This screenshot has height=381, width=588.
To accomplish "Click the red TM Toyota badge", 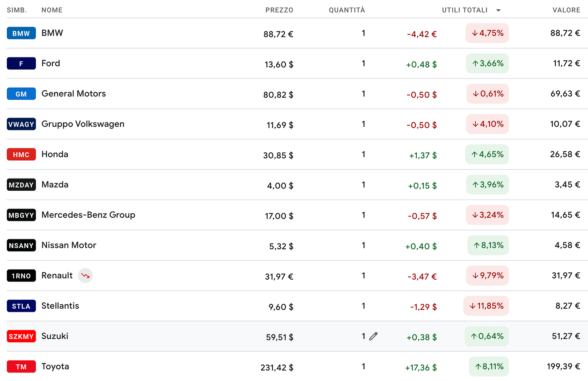I will (x=21, y=366).
